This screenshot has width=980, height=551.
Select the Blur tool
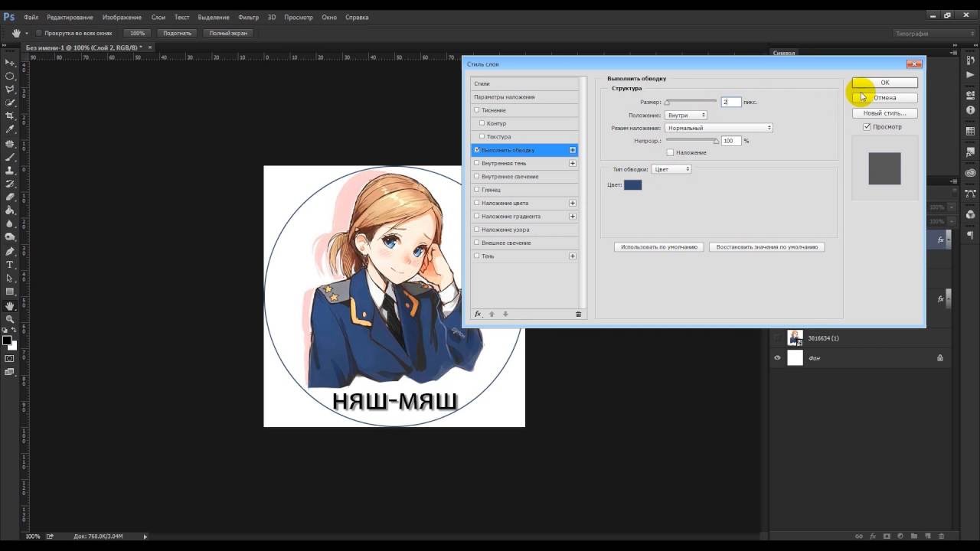point(10,223)
